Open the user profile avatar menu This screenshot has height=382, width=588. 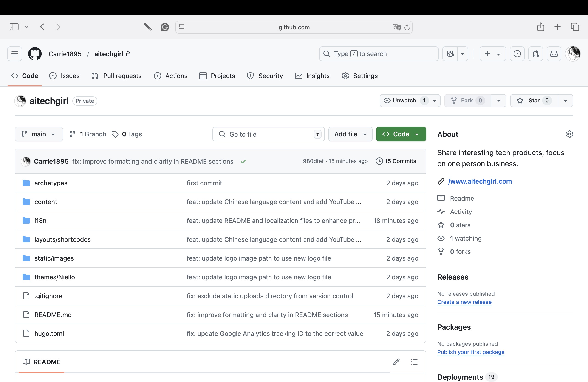pyautogui.click(x=573, y=54)
